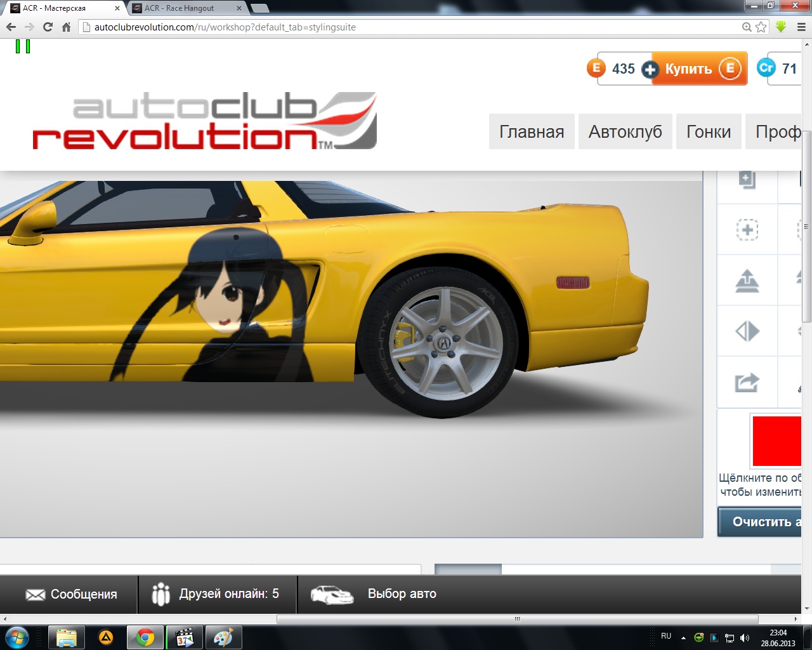Open the browser home page icon
The image size is (812, 650).
tap(66, 27)
